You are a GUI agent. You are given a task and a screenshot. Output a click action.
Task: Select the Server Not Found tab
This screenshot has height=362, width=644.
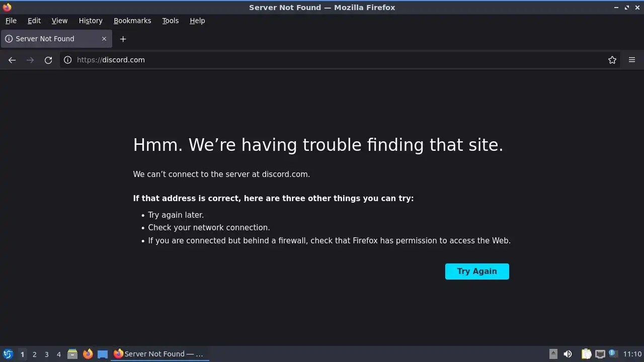coord(56,39)
